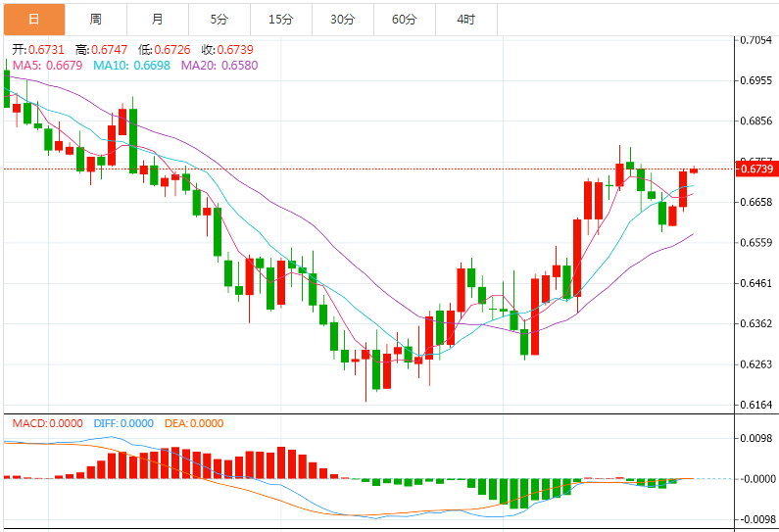The width and height of the screenshot is (779, 532).
Task: Click the DEA value label
Action: tap(195, 423)
